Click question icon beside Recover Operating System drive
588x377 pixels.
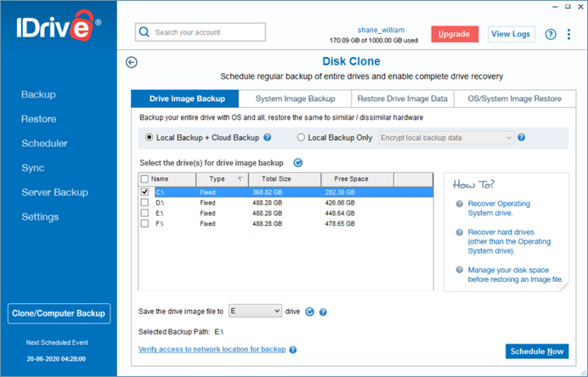460,204
